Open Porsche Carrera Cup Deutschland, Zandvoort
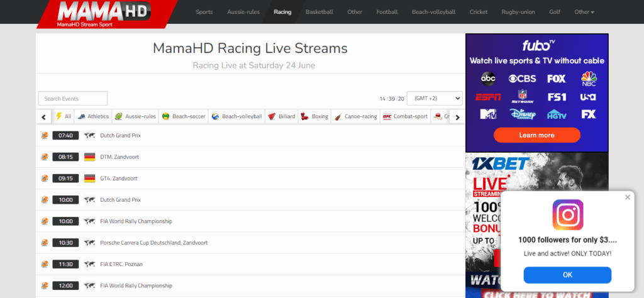The height and width of the screenshot is (298, 644). click(154, 243)
